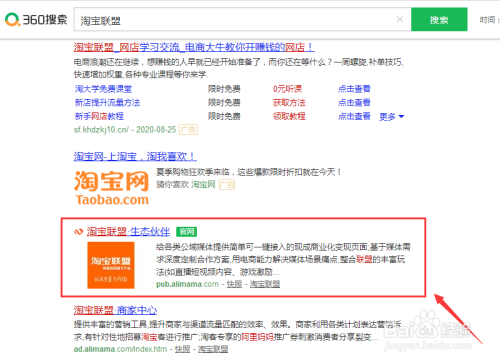Click the 夏季购物狂欢季来临 description text

pos(249,172)
